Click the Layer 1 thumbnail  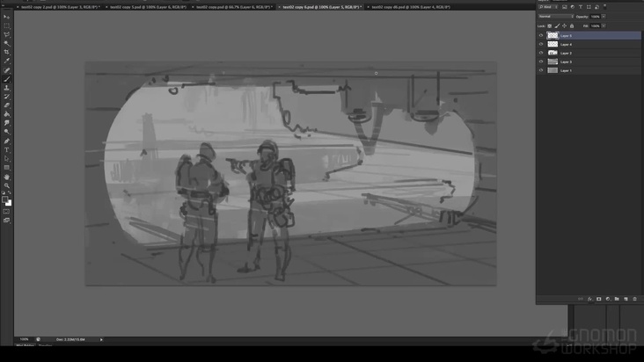[x=553, y=70]
